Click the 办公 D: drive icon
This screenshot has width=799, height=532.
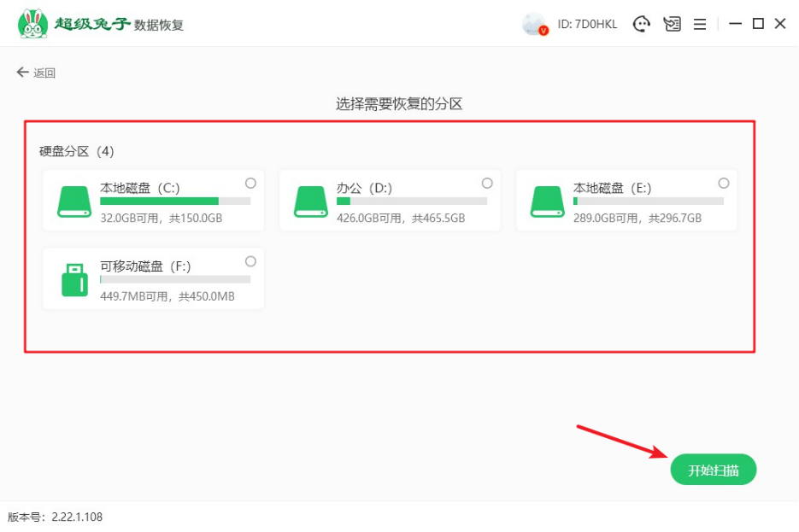pos(311,202)
